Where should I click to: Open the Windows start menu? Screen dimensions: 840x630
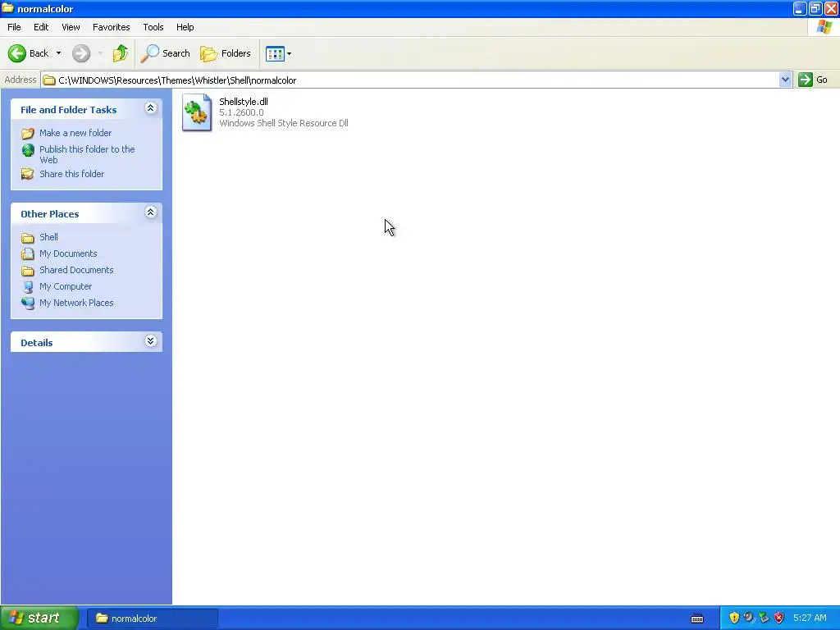39,619
